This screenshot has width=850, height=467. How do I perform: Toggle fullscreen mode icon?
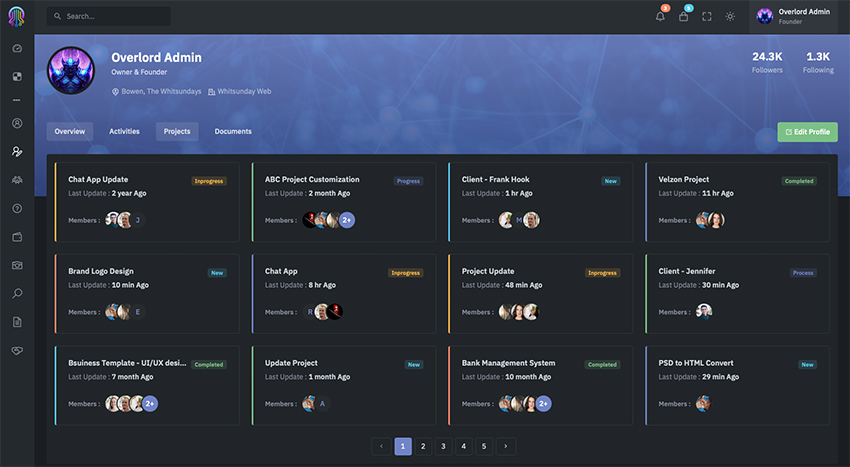pos(707,16)
